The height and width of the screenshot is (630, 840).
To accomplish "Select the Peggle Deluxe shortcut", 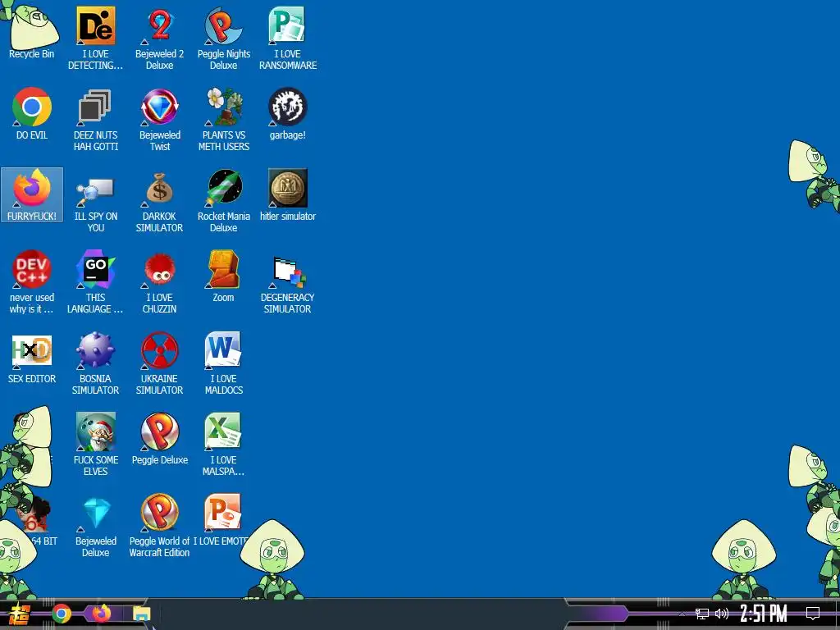I will click(x=160, y=439).
